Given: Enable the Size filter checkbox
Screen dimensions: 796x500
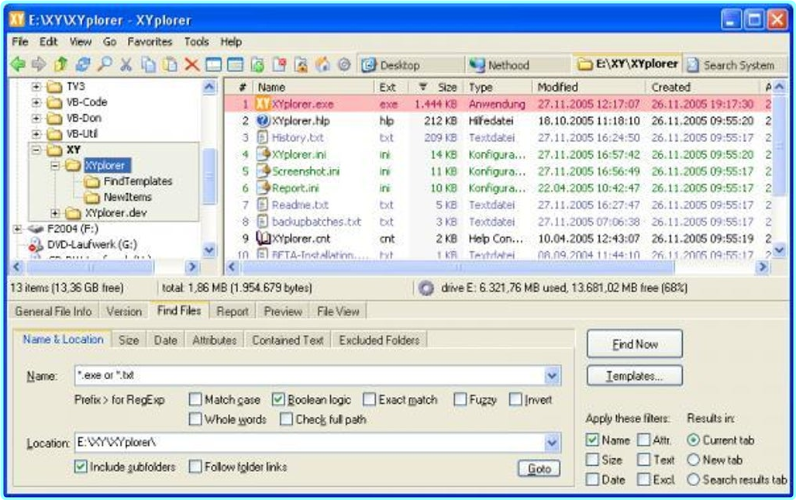Looking at the screenshot, I should pos(592,460).
